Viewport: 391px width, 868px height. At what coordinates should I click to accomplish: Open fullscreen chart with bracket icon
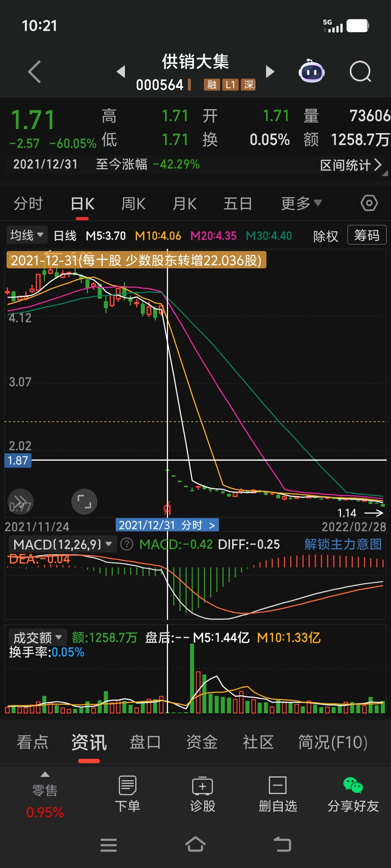coord(84,502)
